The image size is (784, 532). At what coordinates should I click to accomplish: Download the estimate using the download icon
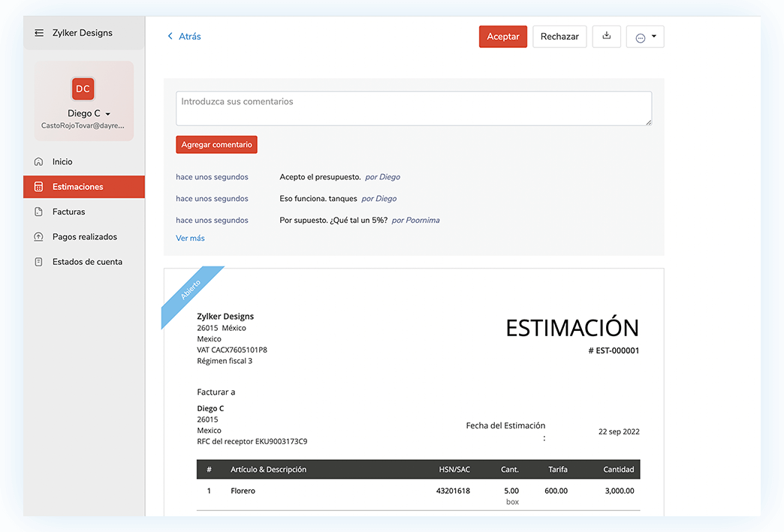click(606, 36)
